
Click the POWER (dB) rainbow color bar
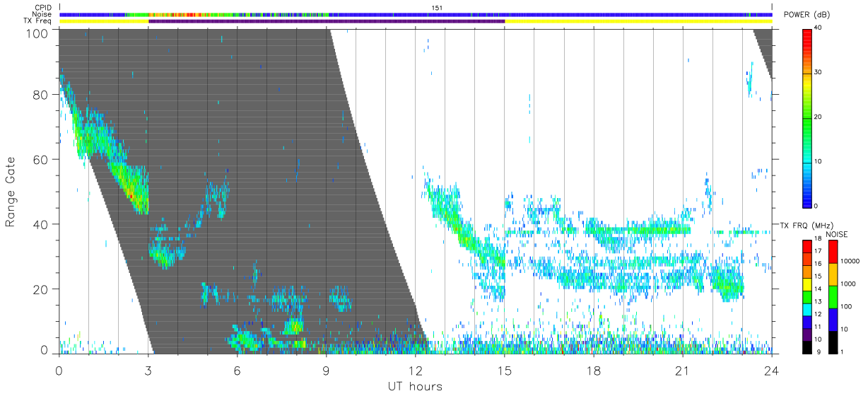(x=807, y=117)
